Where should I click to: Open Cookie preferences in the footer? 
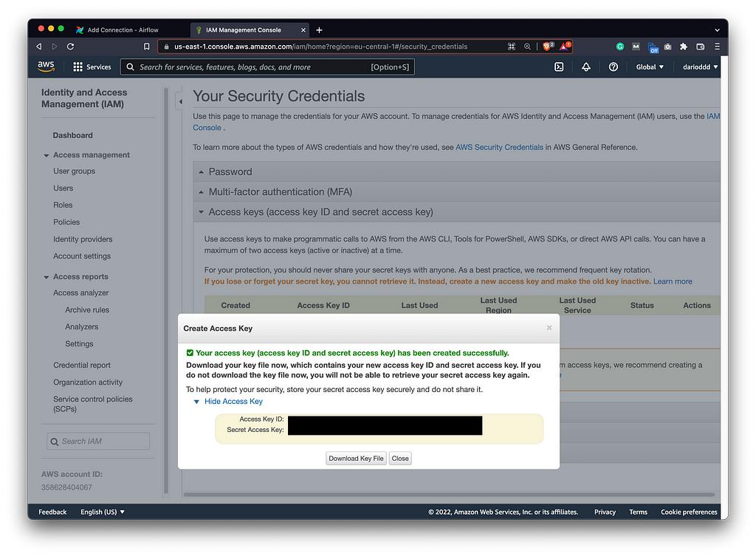689,512
